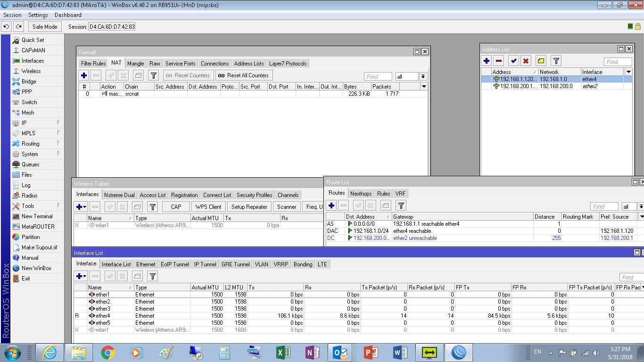
Task: Click comment icon in Address List
Action: click(541, 61)
